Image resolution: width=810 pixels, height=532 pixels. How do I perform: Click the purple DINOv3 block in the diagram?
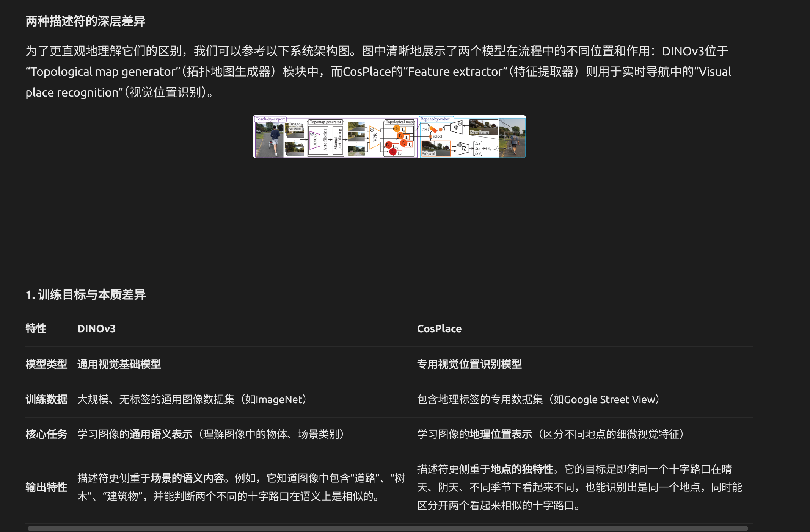(x=315, y=141)
